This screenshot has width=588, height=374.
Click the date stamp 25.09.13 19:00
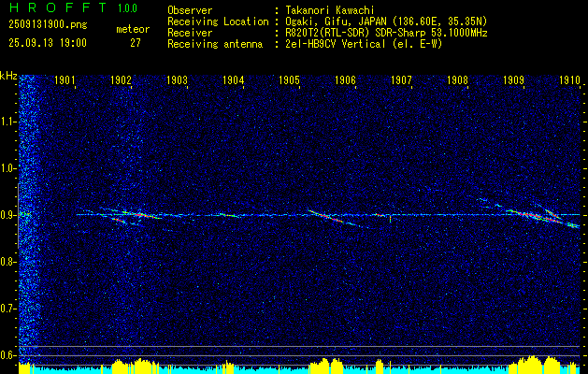(x=48, y=43)
